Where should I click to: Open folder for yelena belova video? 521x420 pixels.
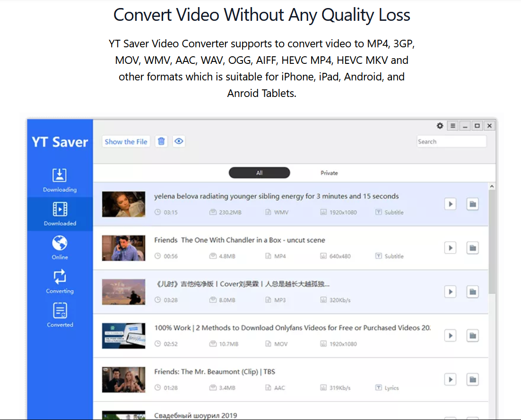pos(472,204)
